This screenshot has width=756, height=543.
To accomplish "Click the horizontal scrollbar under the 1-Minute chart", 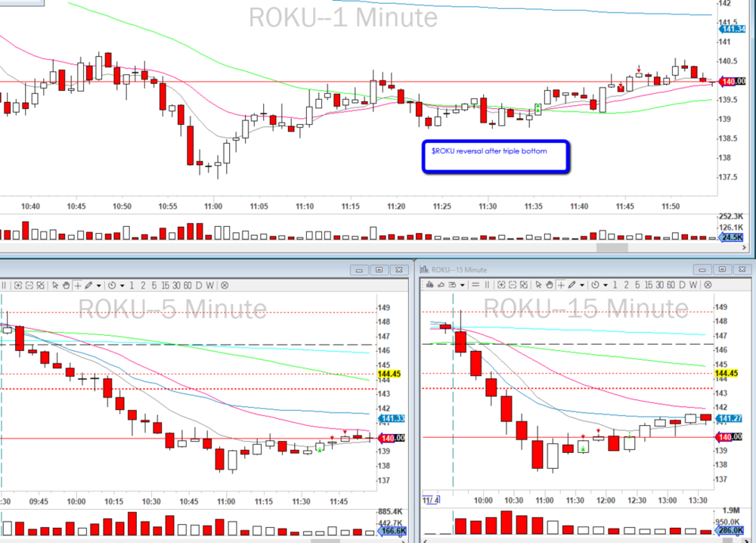I will (x=611, y=247).
